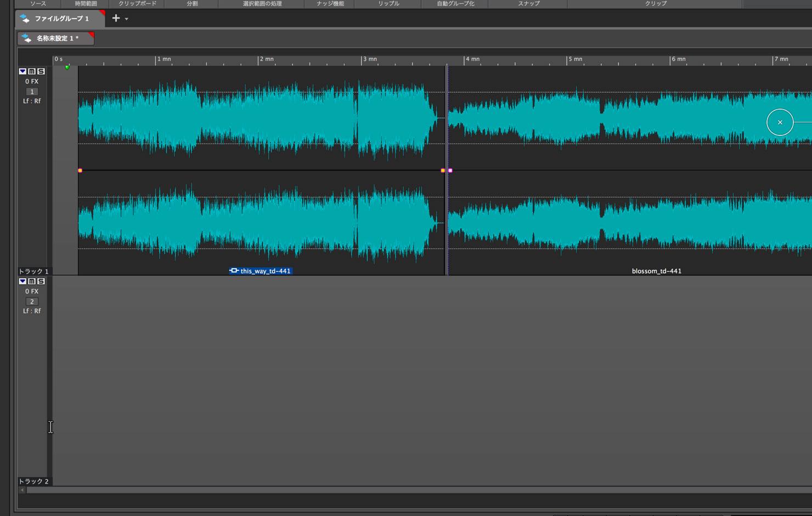
Task: Click the 2 mn mark on the time ruler
Action: pos(267,59)
